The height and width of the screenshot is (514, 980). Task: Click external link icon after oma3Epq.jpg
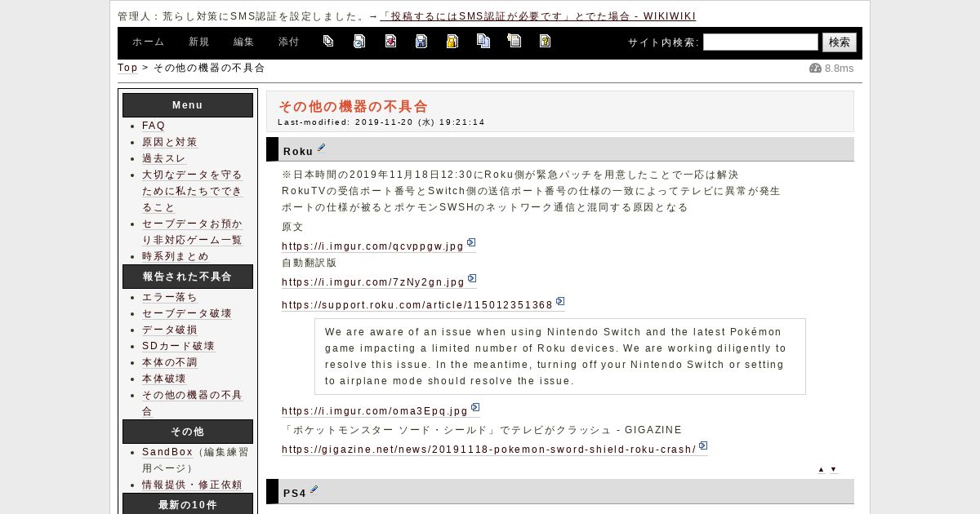click(x=475, y=408)
